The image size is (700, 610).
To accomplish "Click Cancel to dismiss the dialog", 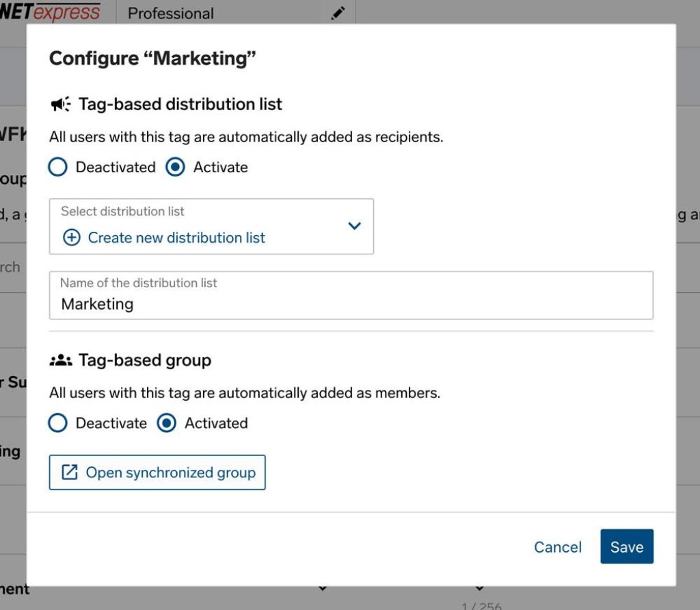I will tap(558, 547).
